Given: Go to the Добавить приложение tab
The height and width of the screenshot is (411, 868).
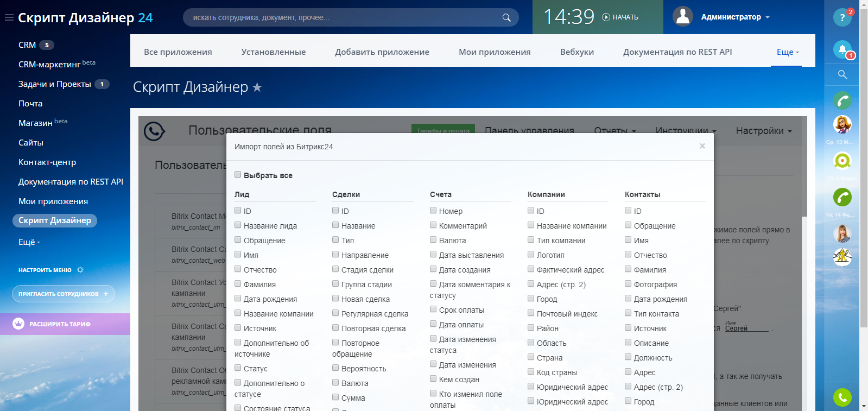Looking at the screenshot, I should [382, 52].
